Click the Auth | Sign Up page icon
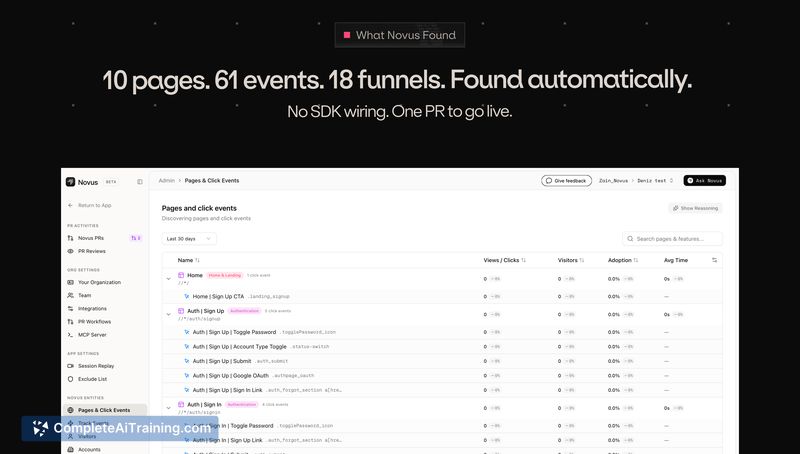 click(181, 311)
